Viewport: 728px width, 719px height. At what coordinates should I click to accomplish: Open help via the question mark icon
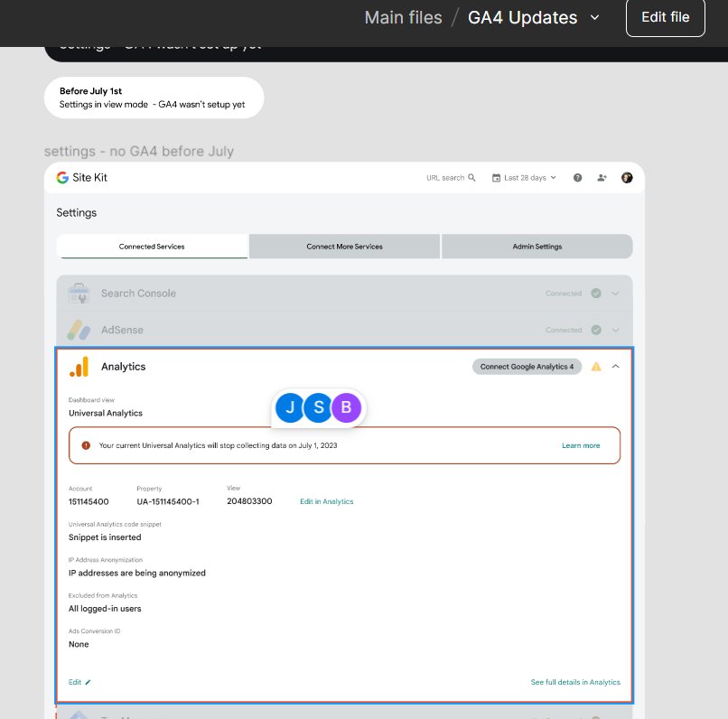577,177
